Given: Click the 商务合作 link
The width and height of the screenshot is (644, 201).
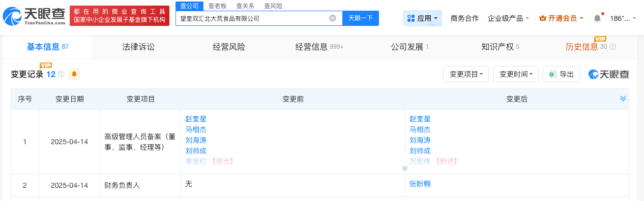Looking at the screenshot, I should point(464,18).
